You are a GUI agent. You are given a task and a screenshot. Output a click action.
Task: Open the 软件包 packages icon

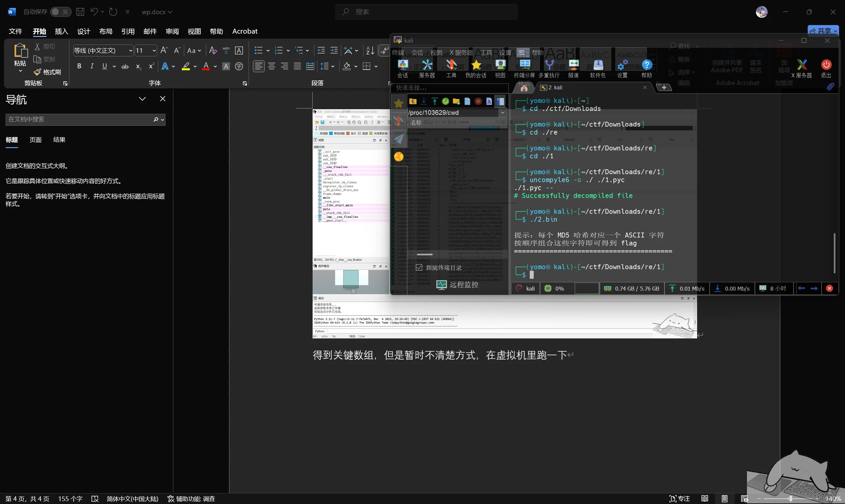[x=598, y=69]
